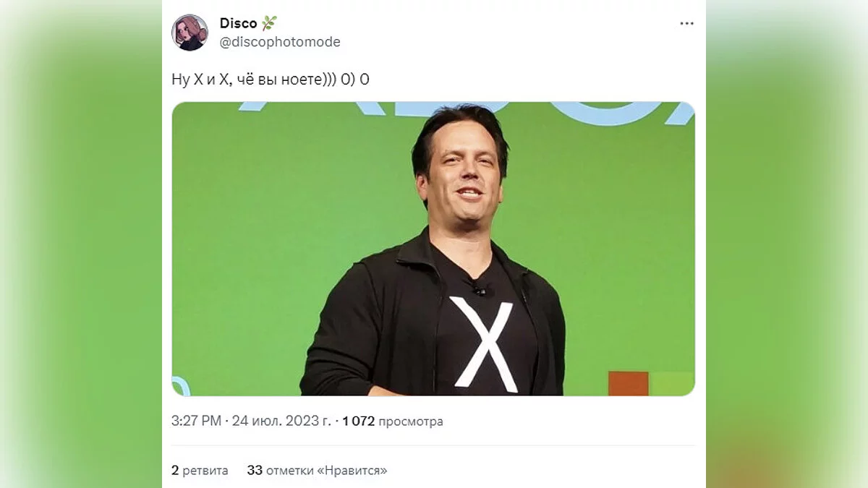
Task: Show the 2 ретвита list
Action: (x=200, y=470)
